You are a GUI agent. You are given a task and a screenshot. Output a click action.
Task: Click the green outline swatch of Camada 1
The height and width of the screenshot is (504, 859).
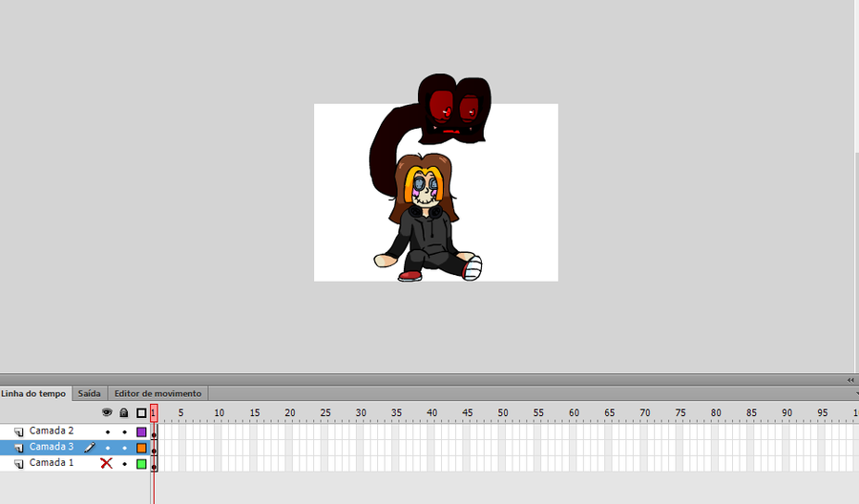coord(141,464)
